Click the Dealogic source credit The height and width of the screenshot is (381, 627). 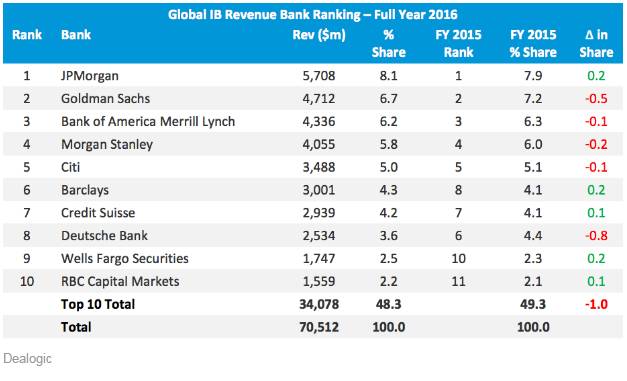coord(27,359)
